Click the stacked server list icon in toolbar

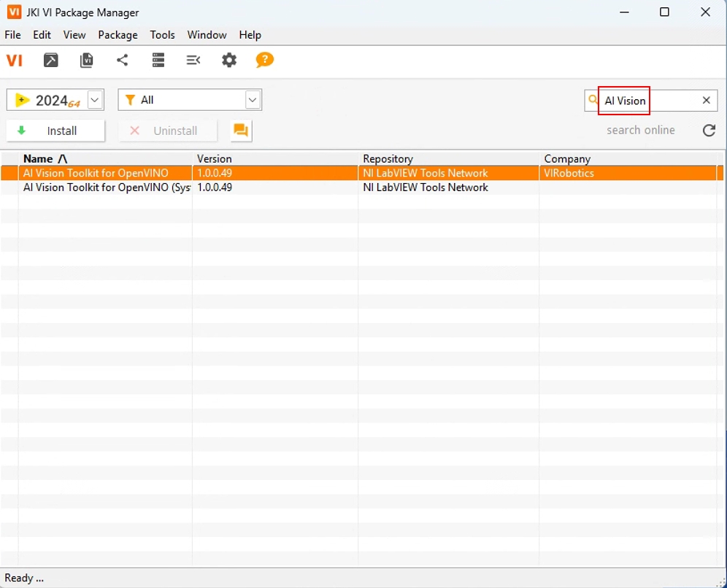click(158, 61)
